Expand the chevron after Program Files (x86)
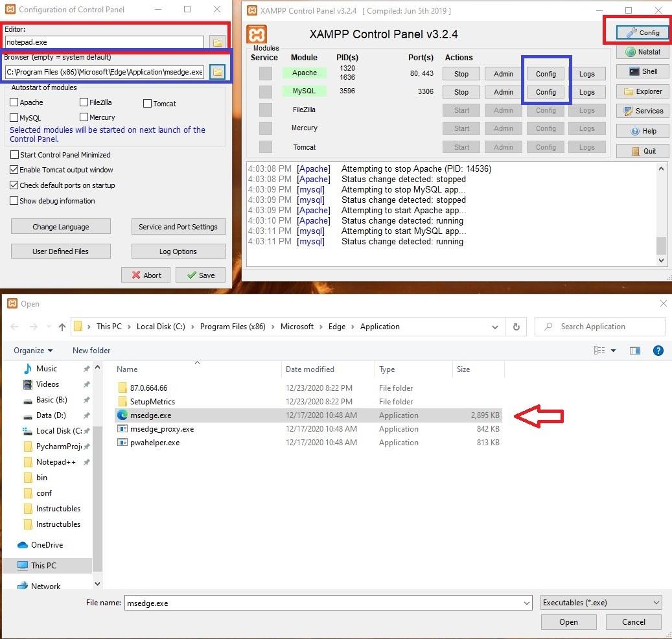Viewport: 672px width, 639px height. coord(273,327)
